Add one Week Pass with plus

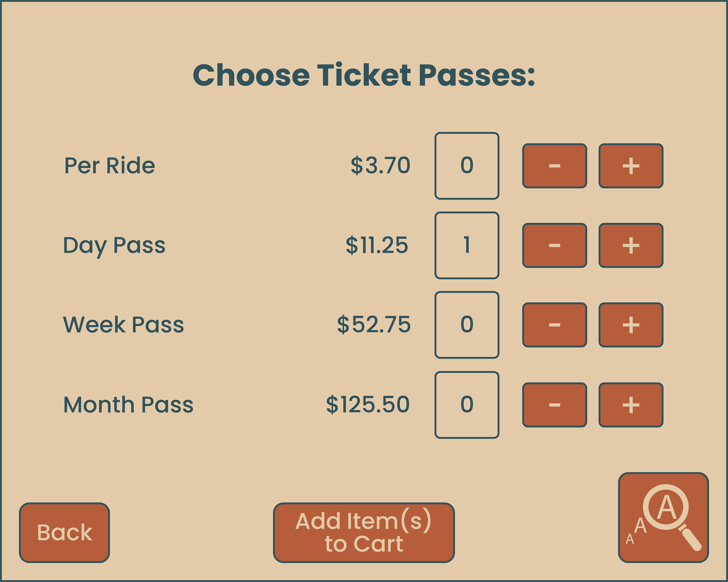[631, 325]
